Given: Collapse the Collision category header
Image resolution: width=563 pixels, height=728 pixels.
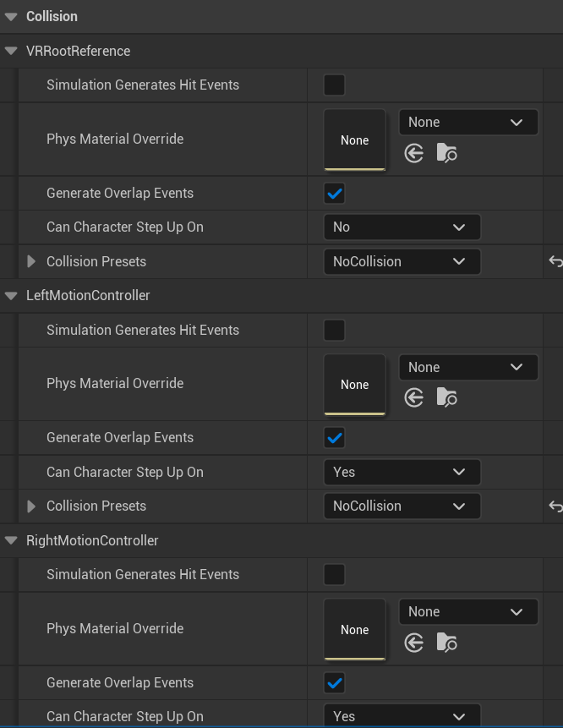Looking at the screenshot, I should click(11, 16).
